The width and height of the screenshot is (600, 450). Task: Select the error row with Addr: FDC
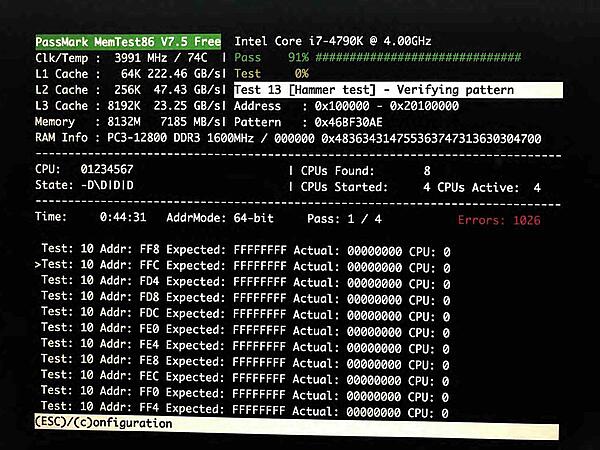(246, 314)
